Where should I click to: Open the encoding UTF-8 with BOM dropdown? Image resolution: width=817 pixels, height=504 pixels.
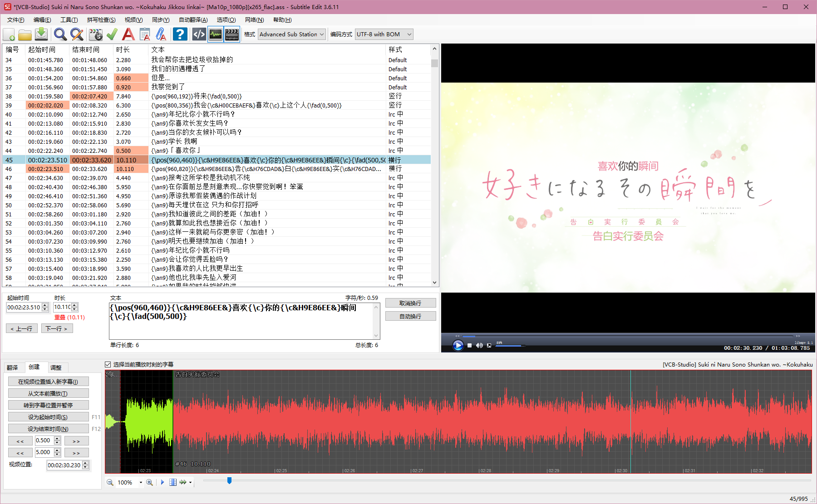[384, 34]
